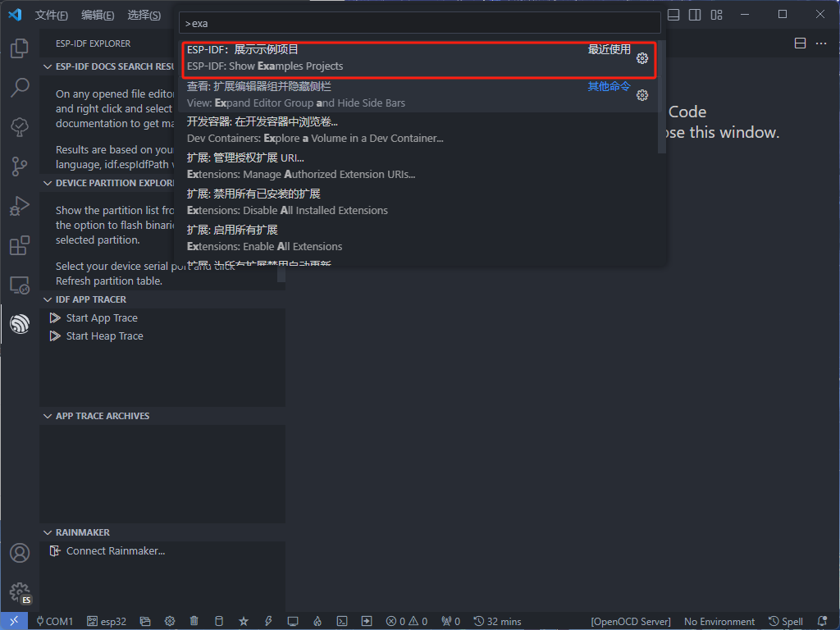Collapse ESP-IDF DOCS SEARCH RESULTS section
The width and height of the screenshot is (840, 630).
coord(109,66)
